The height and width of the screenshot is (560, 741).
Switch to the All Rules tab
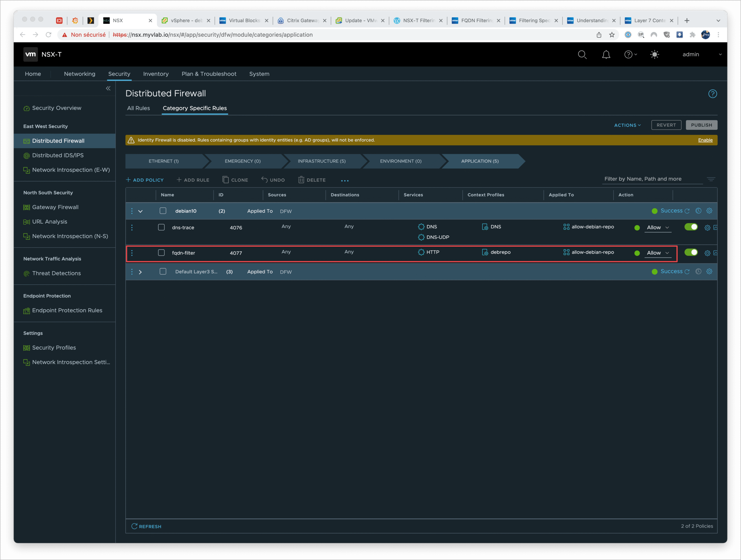pos(138,108)
